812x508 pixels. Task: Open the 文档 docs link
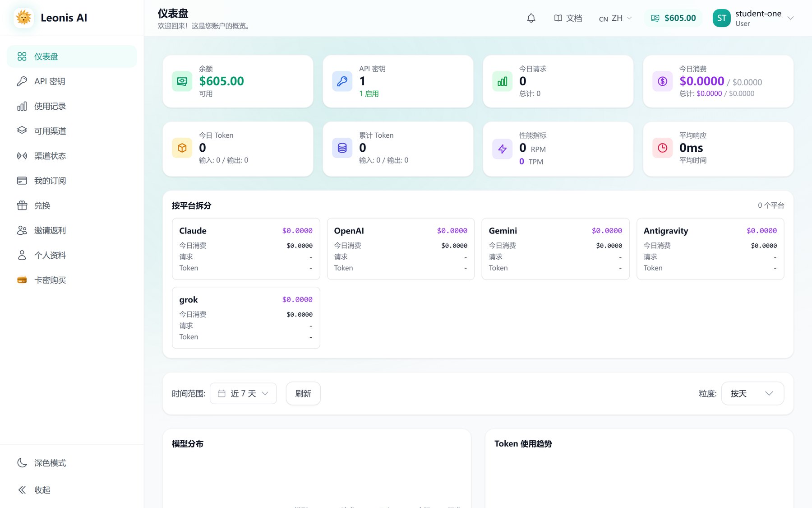click(568, 18)
